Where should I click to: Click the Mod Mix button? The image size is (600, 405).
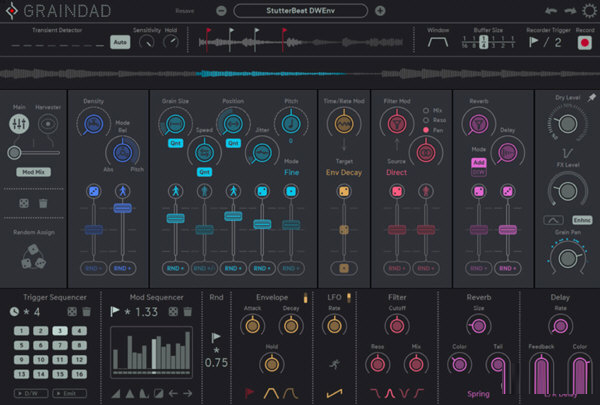click(x=33, y=172)
